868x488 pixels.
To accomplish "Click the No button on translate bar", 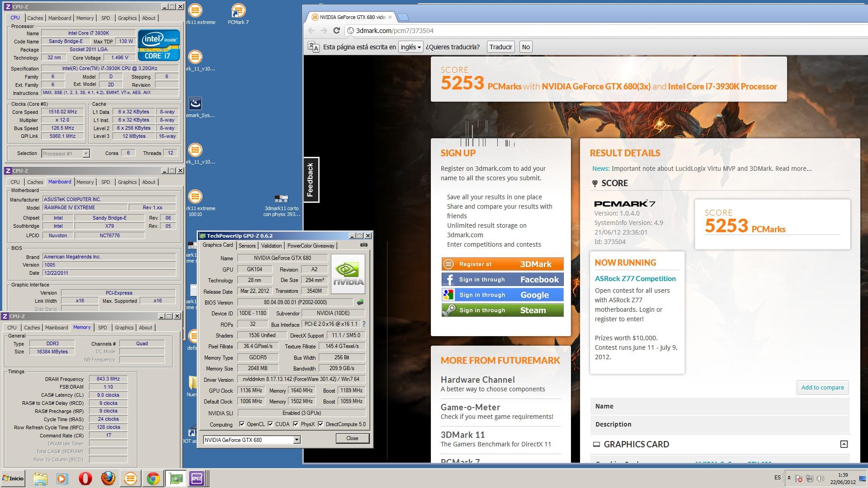I will click(x=525, y=47).
